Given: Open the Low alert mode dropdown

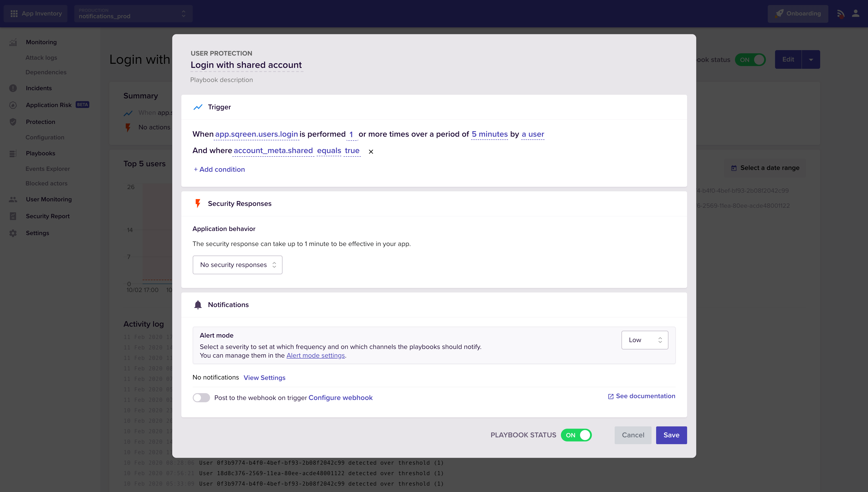Looking at the screenshot, I should click(644, 340).
